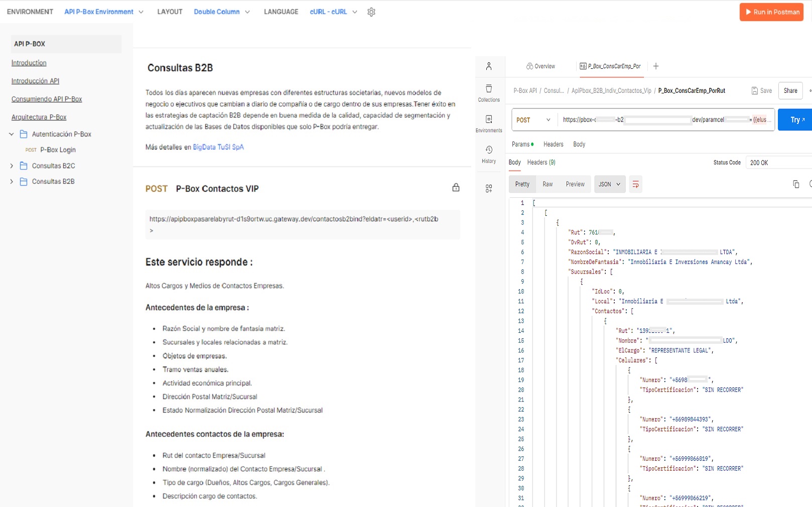Click the "NombreDeFantasia" line in response

(660, 262)
